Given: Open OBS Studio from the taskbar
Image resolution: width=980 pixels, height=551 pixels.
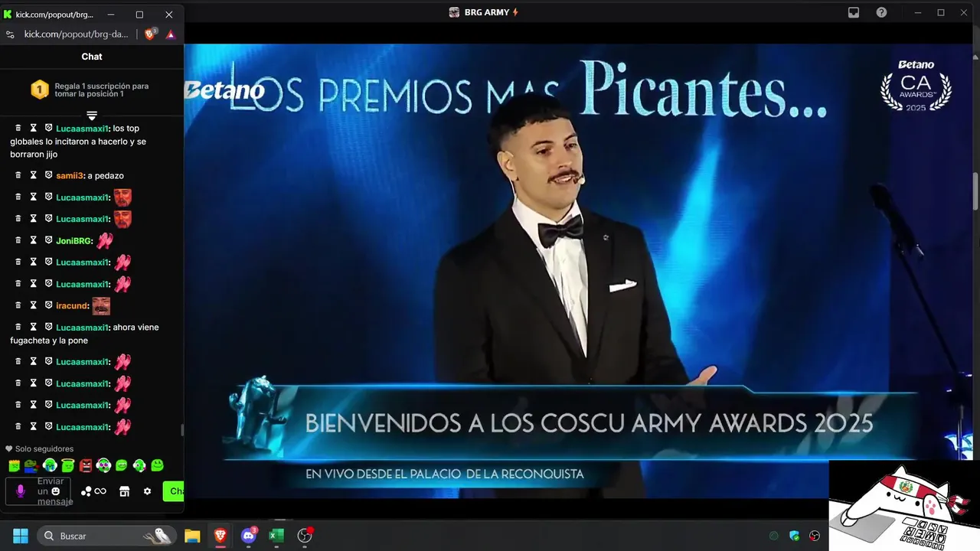Looking at the screenshot, I should coord(305,536).
